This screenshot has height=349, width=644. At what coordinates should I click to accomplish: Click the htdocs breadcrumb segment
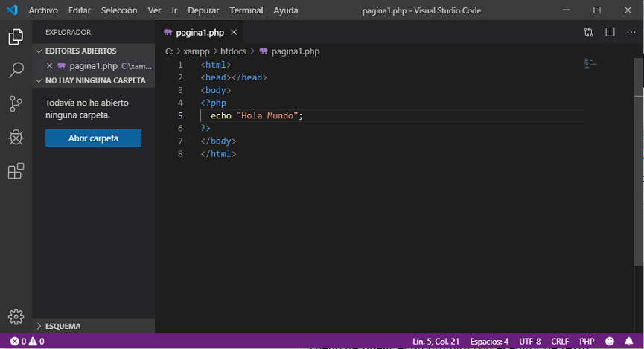pos(233,51)
